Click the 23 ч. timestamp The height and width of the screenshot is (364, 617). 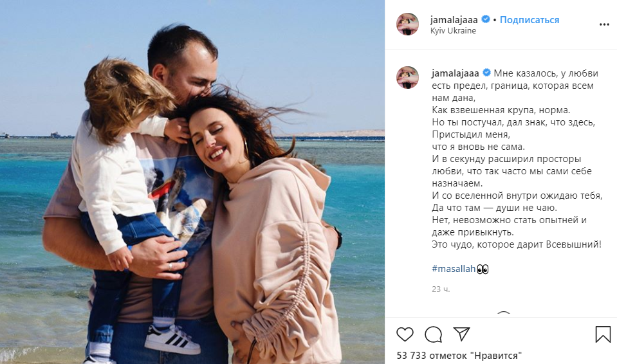(440, 289)
